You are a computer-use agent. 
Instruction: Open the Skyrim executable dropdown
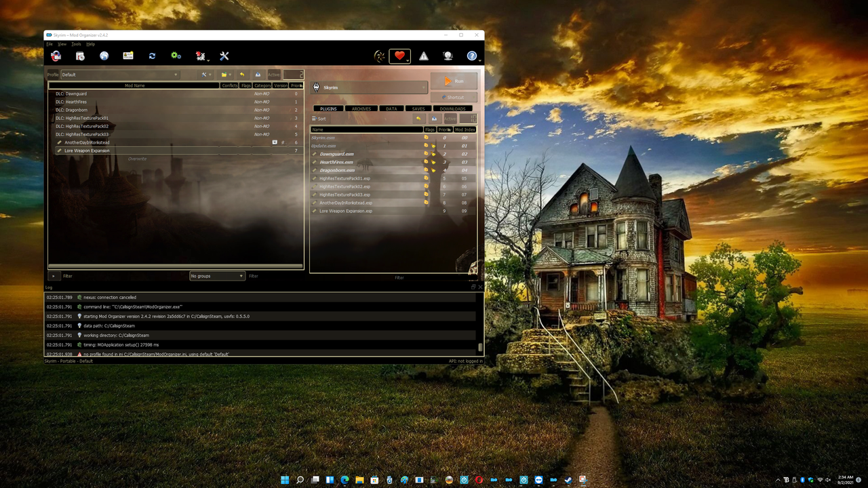click(x=370, y=87)
